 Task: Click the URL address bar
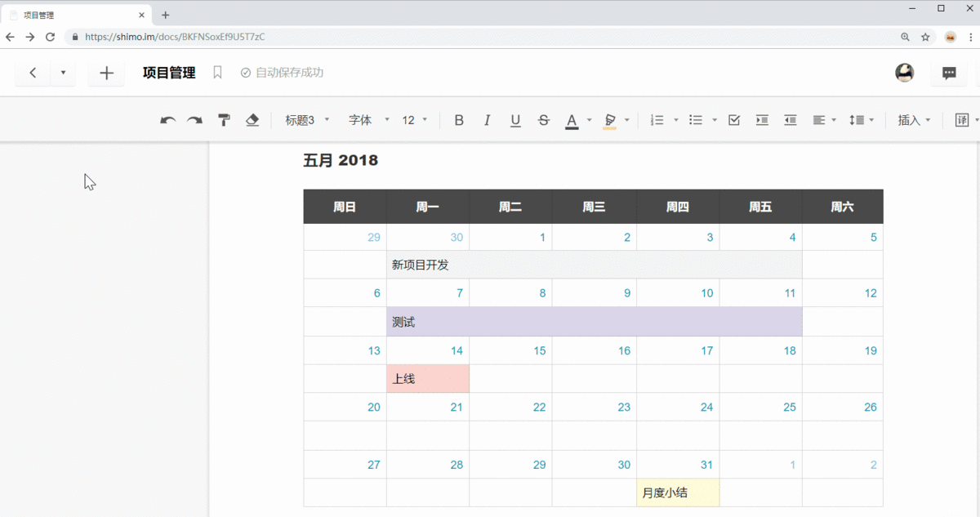482,37
